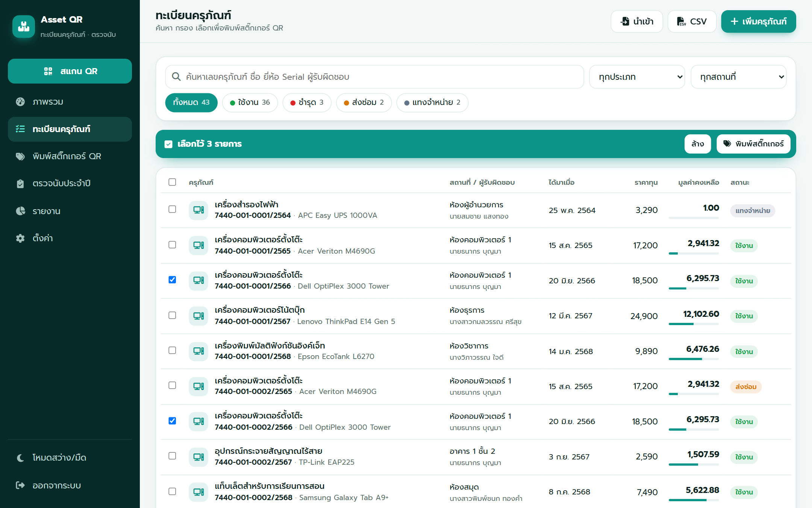
Task: Click the dashboard ภาพรวม palette icon
Action: point(20,102)
